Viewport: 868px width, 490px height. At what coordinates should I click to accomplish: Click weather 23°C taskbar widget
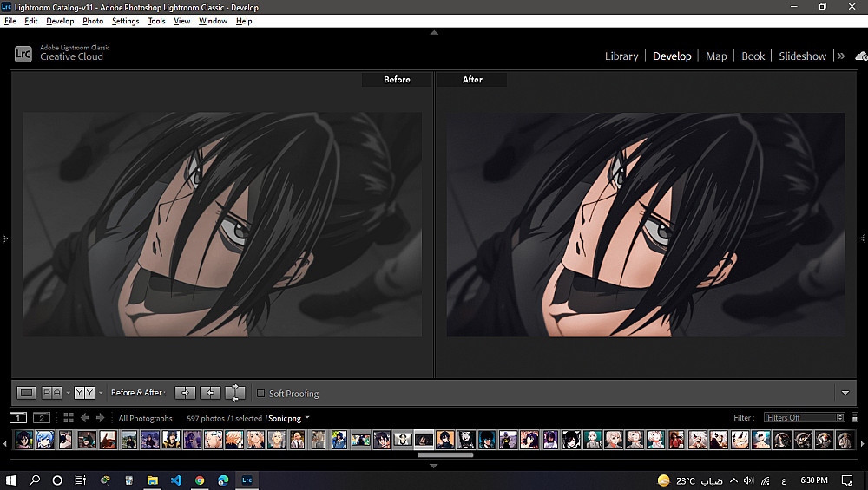690,480
